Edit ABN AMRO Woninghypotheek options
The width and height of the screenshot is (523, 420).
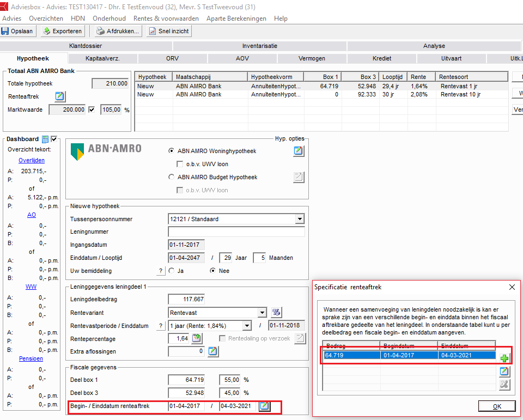(299, 151)
